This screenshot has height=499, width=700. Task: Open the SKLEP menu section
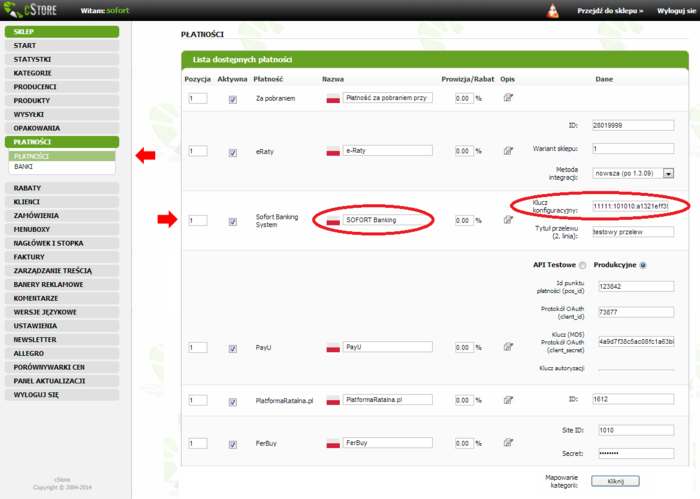click(62, 32)
